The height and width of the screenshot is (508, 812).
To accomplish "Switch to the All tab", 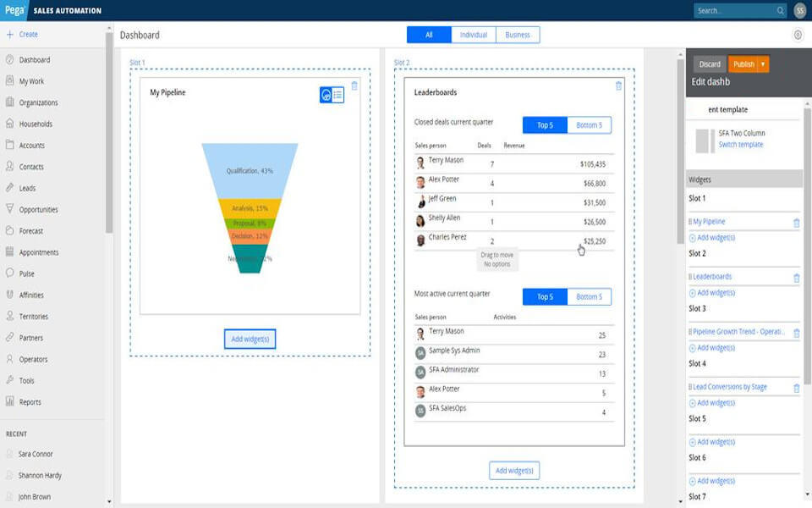I will [429, 35].
